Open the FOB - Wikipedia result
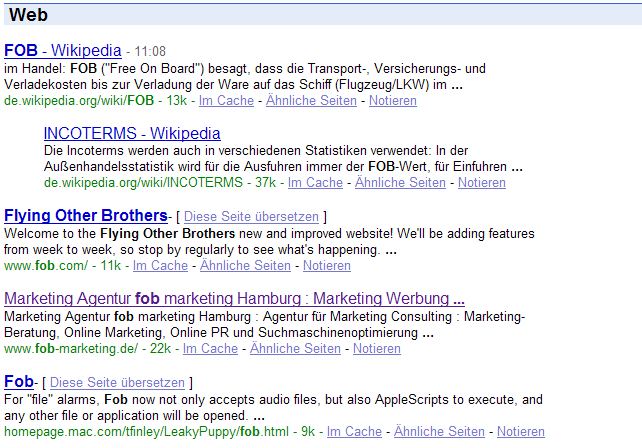 click(x=63, y=50)
